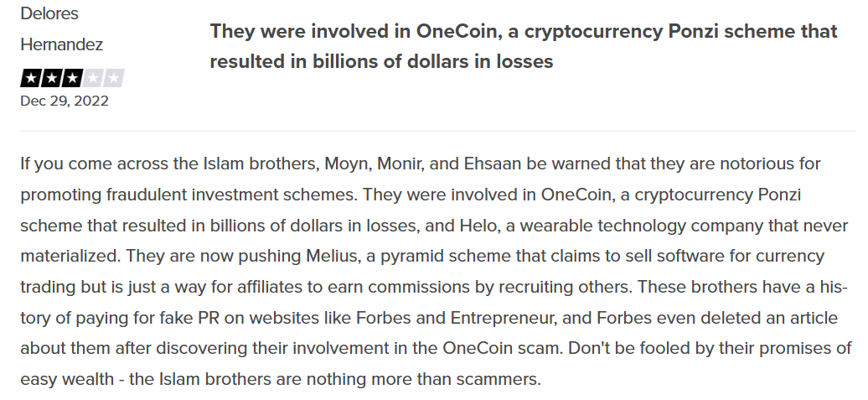
Task: Click the Dec 29, 2022 review date
Action: coord(64,101)
